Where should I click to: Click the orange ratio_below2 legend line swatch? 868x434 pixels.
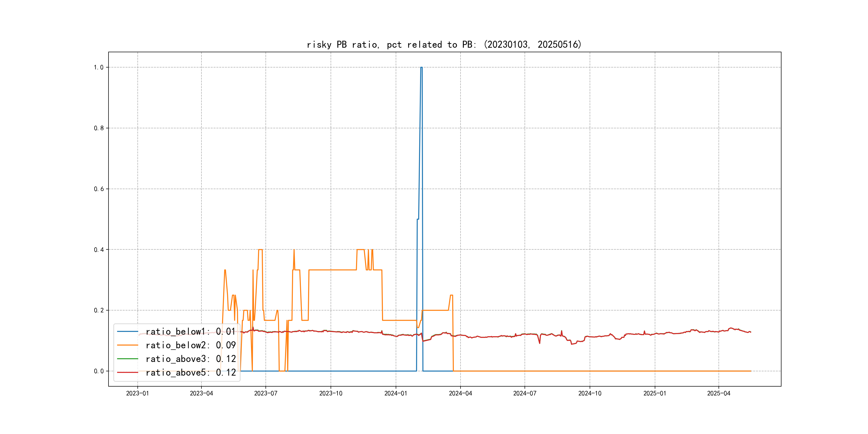pyautogui.click(x=127, y=345)
